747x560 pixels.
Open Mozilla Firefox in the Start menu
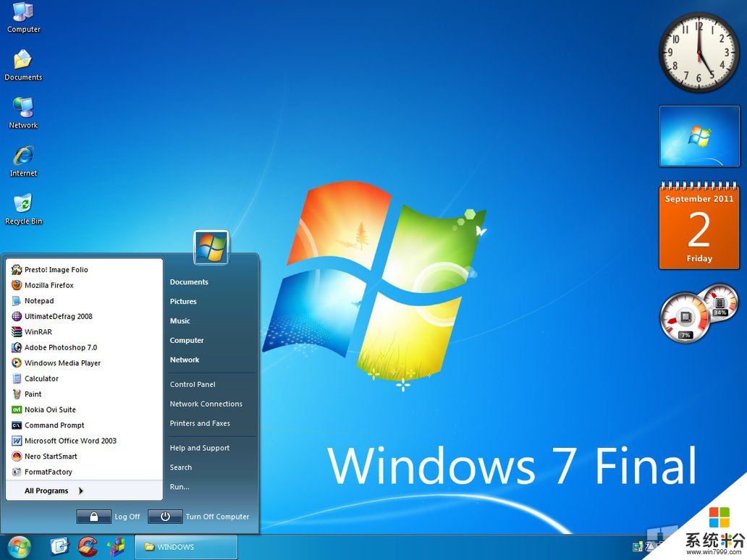pos(84,285)
